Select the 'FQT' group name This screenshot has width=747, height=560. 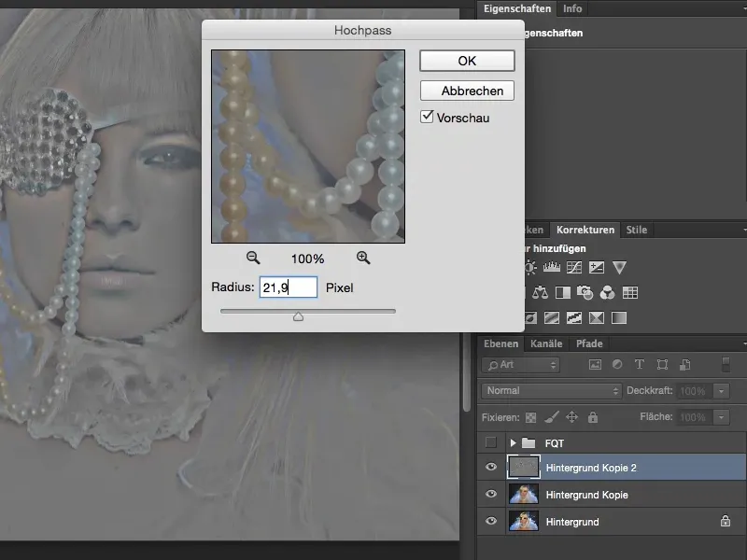click(554, 443)
